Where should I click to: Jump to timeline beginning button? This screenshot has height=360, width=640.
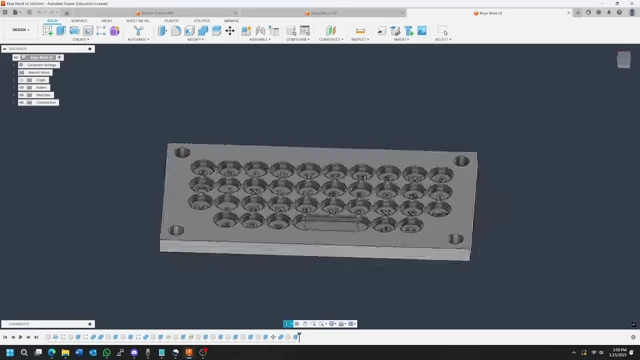click(x=5, y=337)
